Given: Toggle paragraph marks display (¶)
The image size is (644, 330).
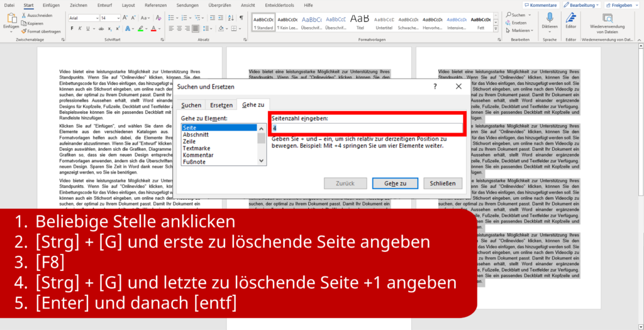Looking at the screenshot, I should (x=241, y=18).
